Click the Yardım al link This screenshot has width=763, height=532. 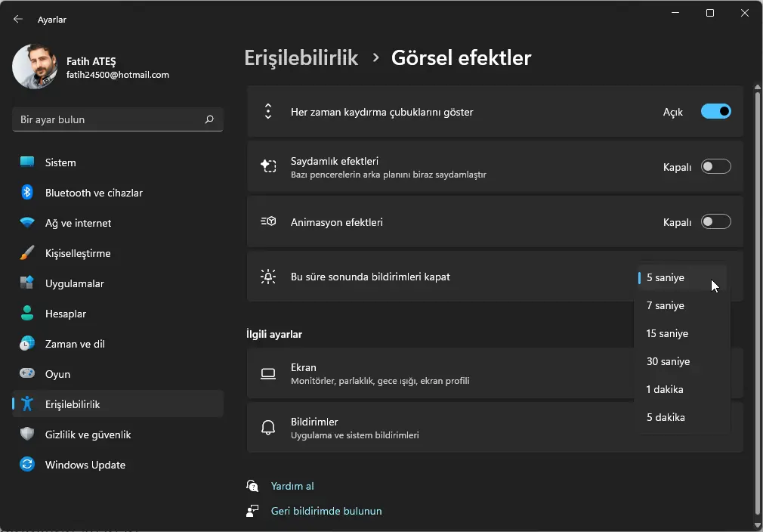(292, 486)
